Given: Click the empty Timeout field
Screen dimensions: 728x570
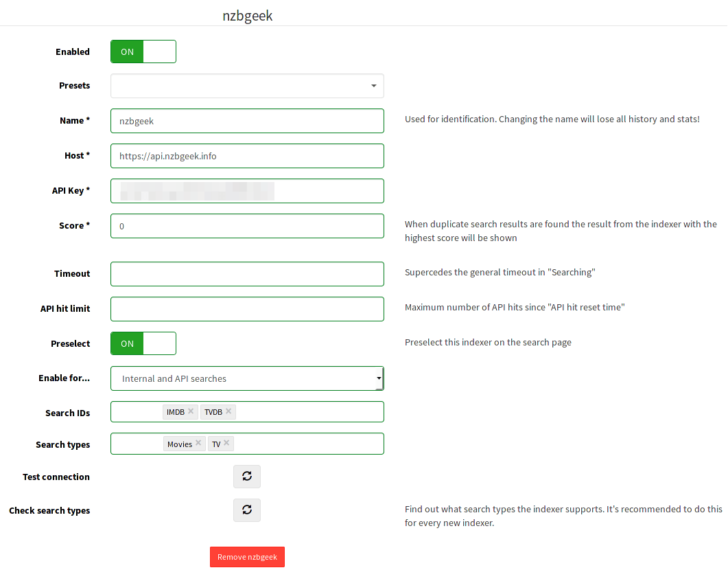Looking at the screenshot, I should pyautogui.click(x=247, y=274).
